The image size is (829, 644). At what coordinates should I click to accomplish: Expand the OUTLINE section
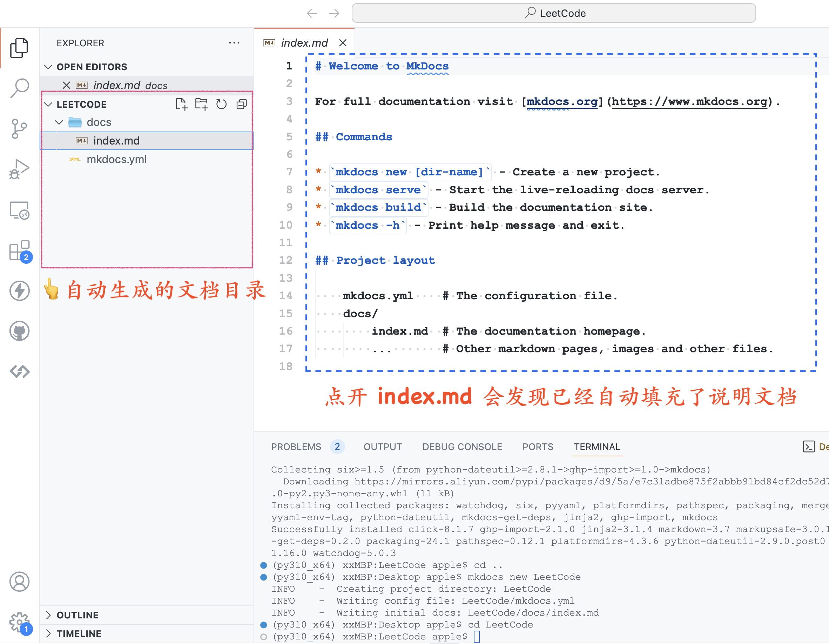pyautogui.click(x=48, y=615)
